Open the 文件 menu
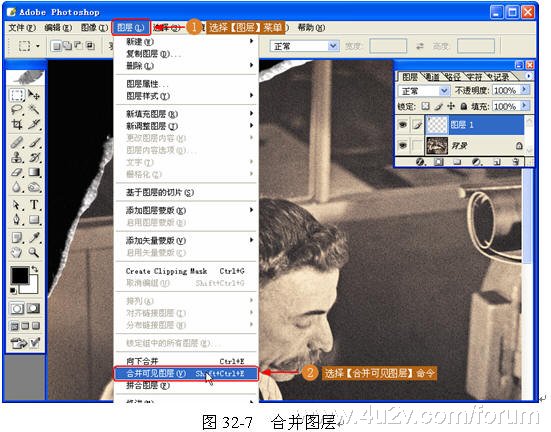The width and height of the screenshot is (551, 432). (22, 28)
